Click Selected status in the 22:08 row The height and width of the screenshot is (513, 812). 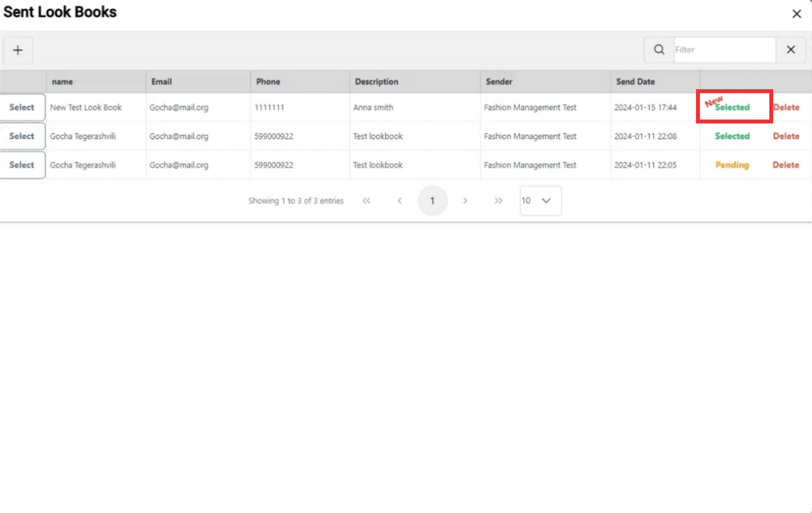(x=732, y=136)
